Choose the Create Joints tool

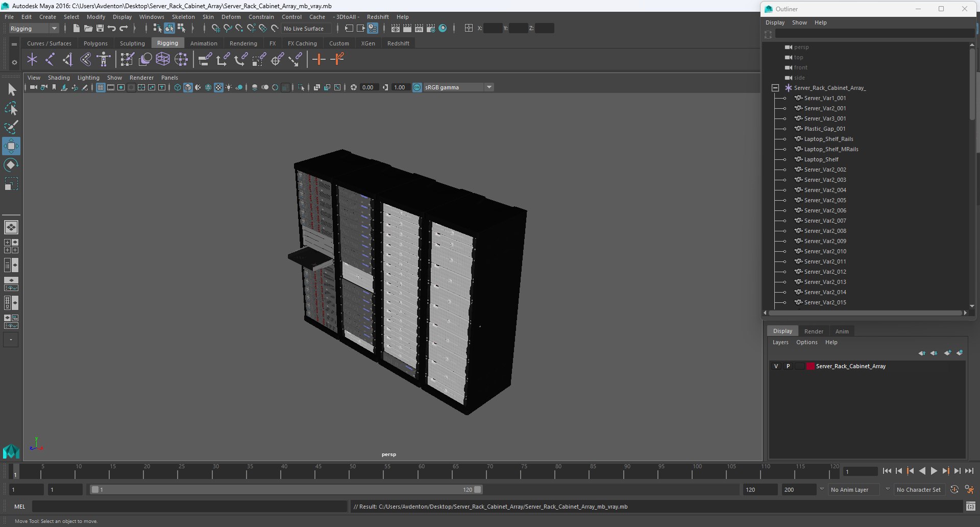pyautogui.click(x=50, y=60)
